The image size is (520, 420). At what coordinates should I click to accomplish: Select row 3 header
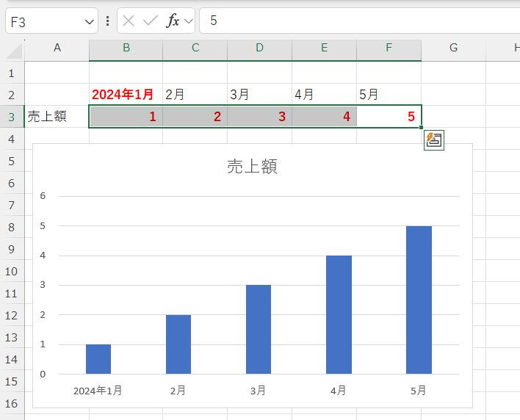pyautogui.click(x=12, y=117)
